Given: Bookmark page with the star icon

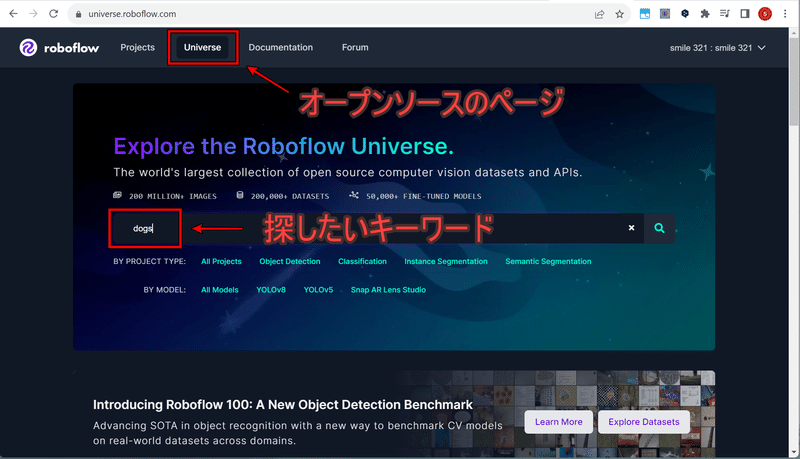Looking at the screenshot, I should (619, 14).
